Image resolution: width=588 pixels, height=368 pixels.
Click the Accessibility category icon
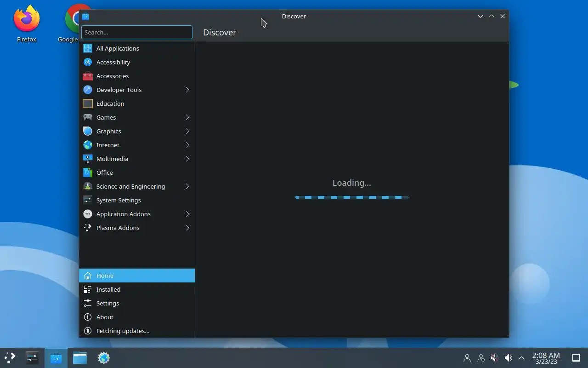[88, 62]
